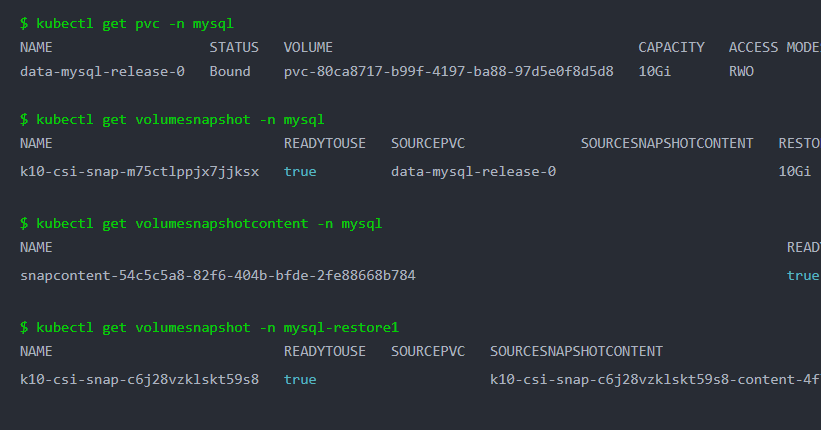Click the true value in snapshotcontent row
The image size is (821, 430).
(803, 275)
